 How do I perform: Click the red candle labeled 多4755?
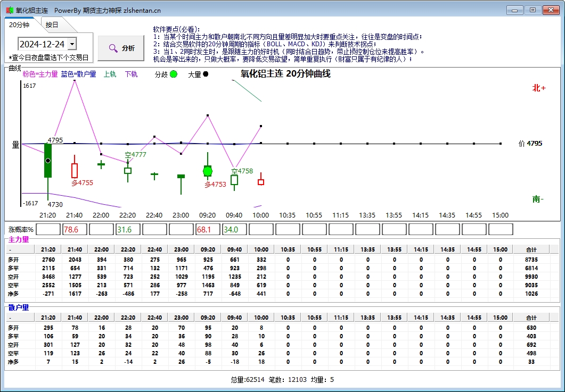tap(75, 170)
